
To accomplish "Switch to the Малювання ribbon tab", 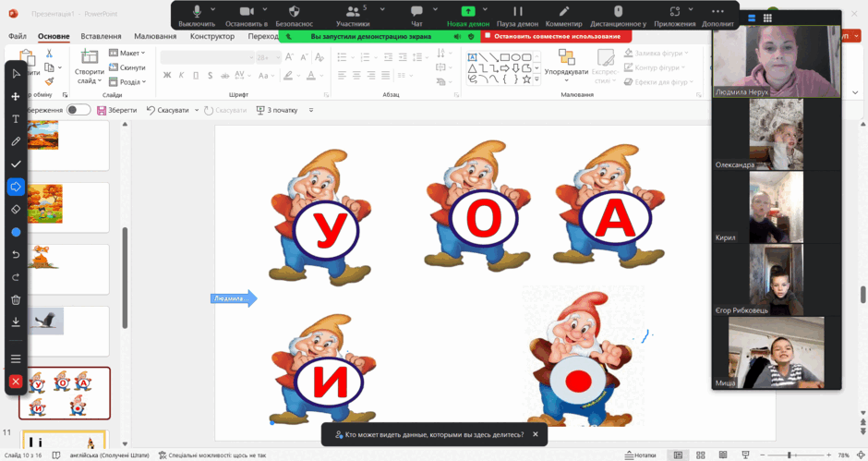I will (x=155, y=36).
